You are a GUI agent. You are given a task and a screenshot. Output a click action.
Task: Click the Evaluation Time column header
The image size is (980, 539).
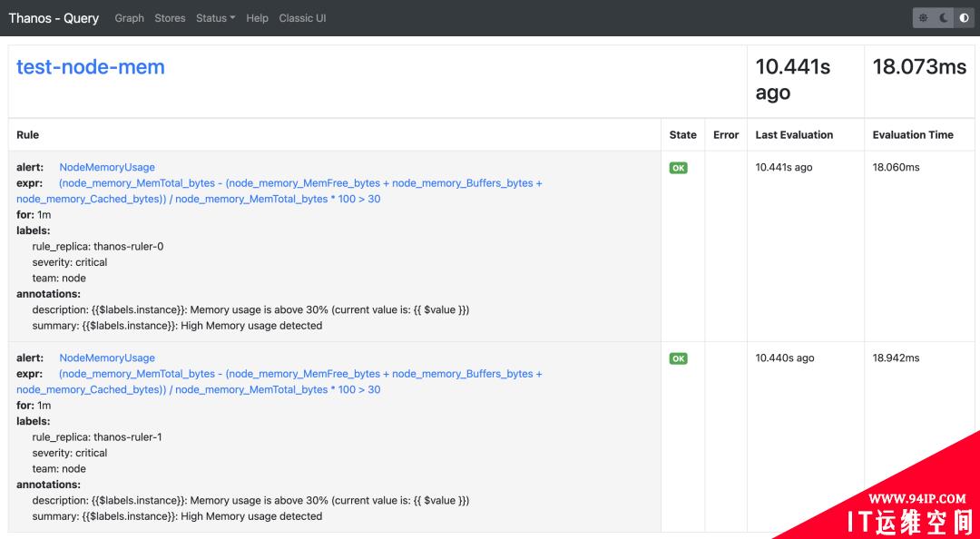[913, 134]
